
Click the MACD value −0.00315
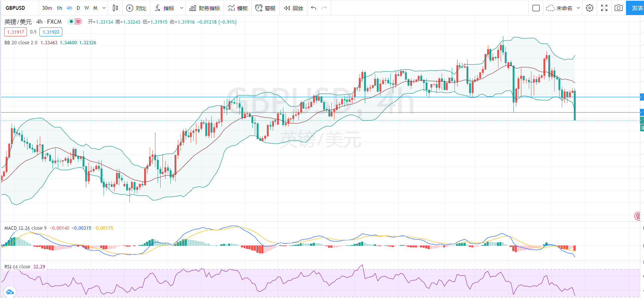tap(81, 228)
